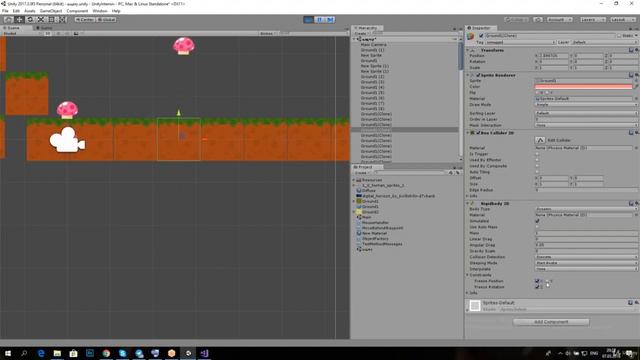The width and height of the screenshot is (640, 360).
Task: Open the Help menu
Action: point(116,11)
